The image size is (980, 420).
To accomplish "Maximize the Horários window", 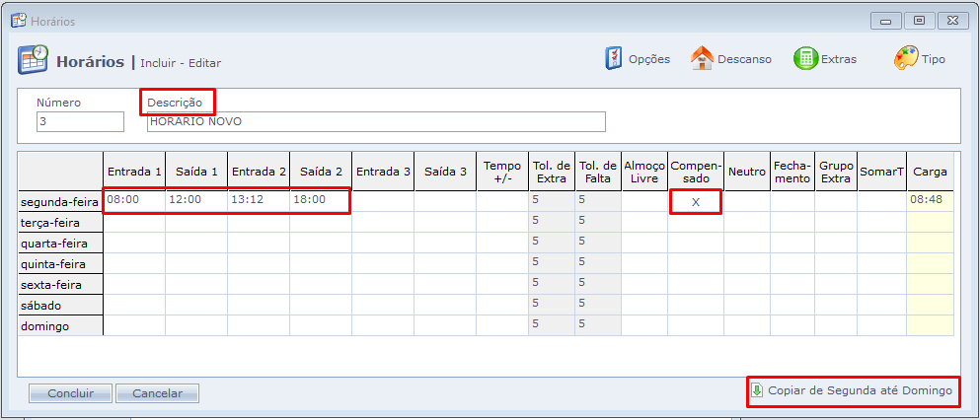I will click(x=919, y=21).
